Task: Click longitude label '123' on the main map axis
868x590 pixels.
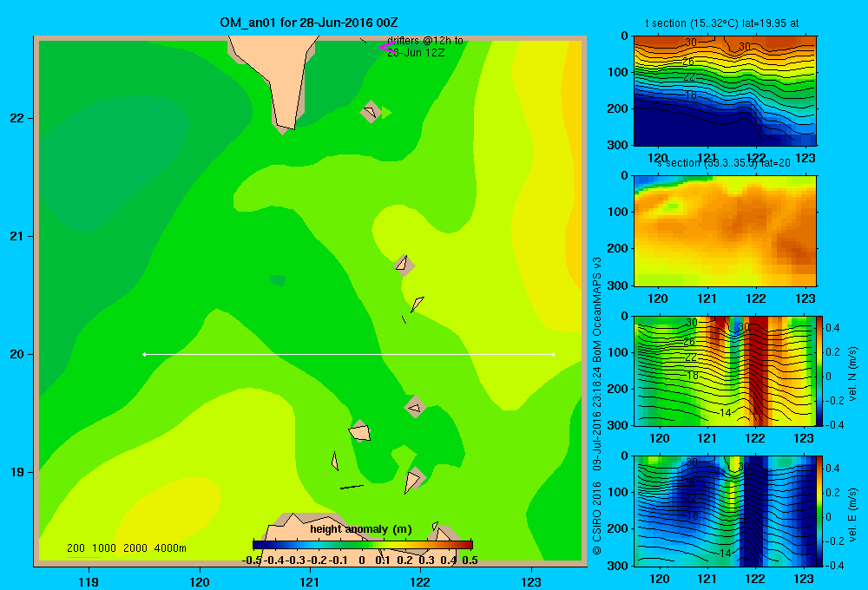Action: coord(531,581)
